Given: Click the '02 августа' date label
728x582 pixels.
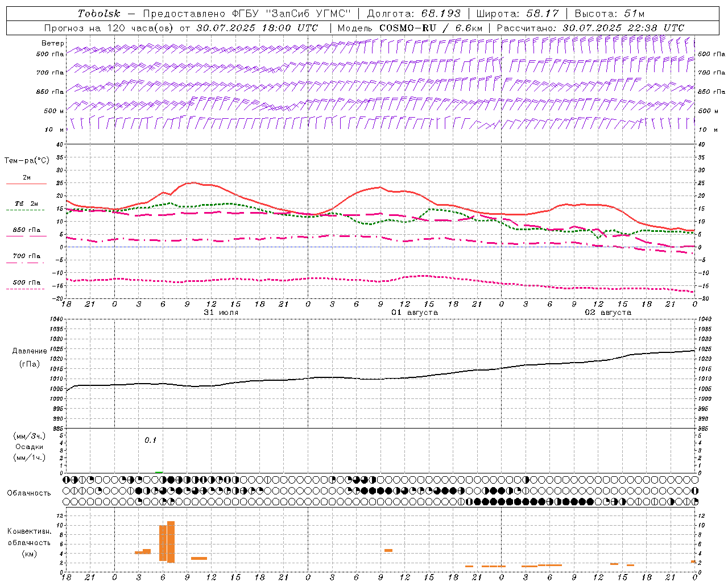Looking at the screenshot, I should [608, 313].
